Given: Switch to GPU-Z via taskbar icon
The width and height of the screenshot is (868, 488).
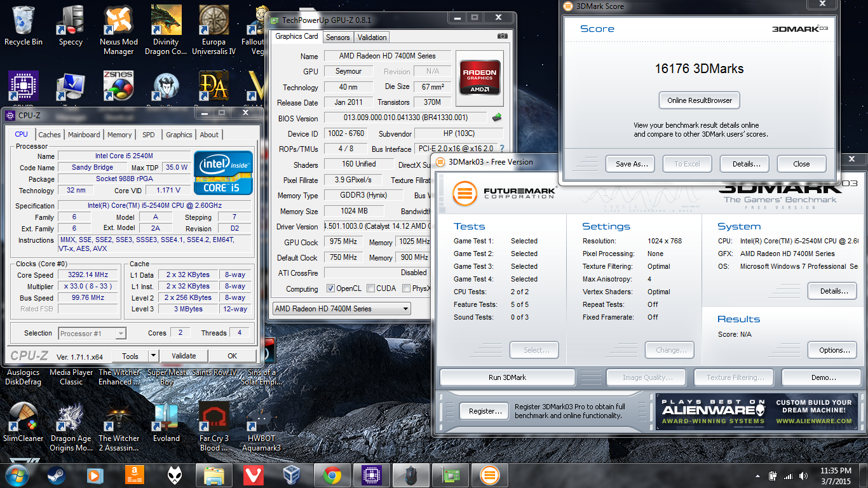Looking at the screenshot, I should click(x=450, y=475).
